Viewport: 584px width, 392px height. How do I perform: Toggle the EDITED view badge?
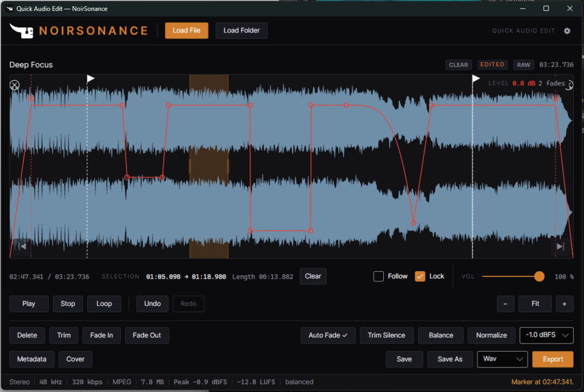click(492, 65)
